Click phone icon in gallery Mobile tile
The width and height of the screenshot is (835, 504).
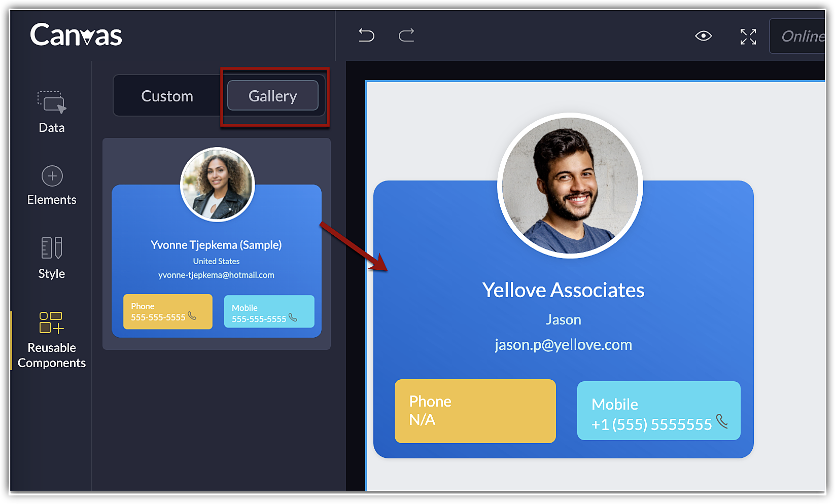click(x=293, y=317)
